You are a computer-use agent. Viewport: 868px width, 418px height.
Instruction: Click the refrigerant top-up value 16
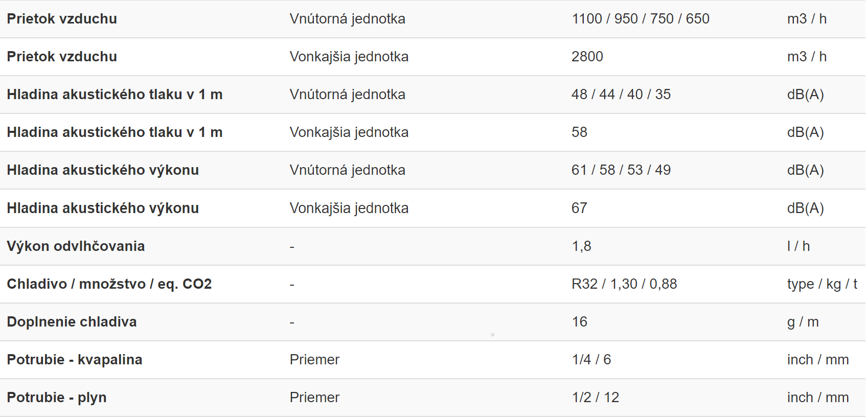click(580, 322)
